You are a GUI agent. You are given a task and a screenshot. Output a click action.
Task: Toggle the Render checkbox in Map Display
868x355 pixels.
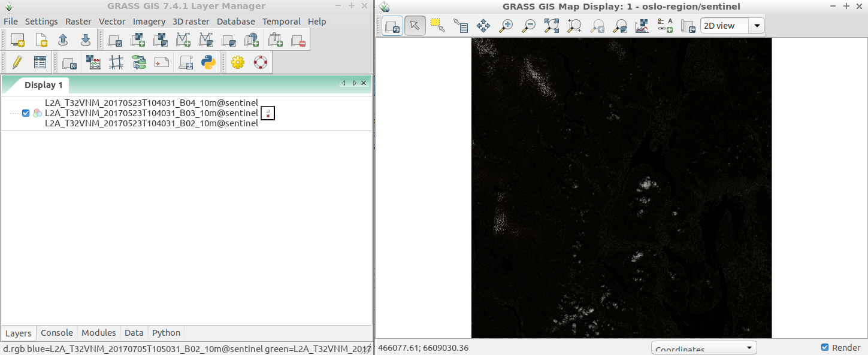(825, 348)
